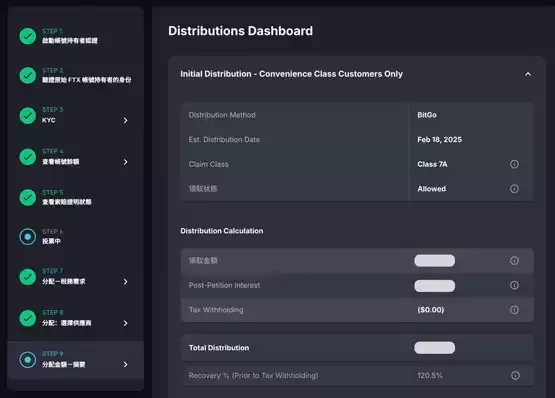This screenshot has height=398, width=555.
Task: Click the Total Distribution row
Action: tap(357, 348)
